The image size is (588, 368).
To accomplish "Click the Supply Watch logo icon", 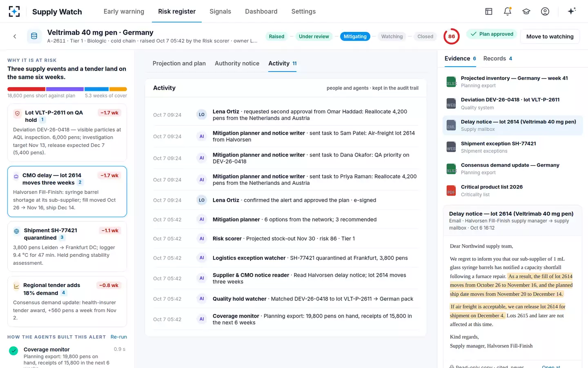I will 14,11.
